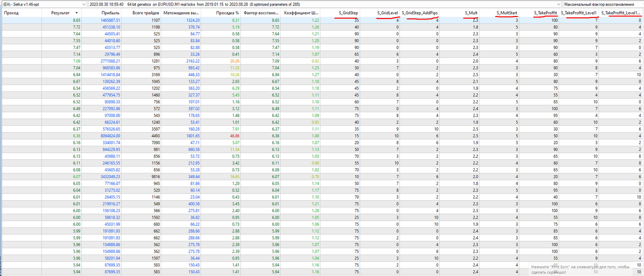
Task: Click the profit cell 477954.75
Action: click(109, 94)
